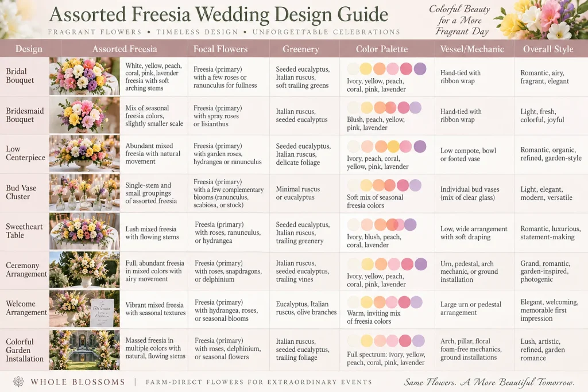
Task: Open the Sweetheart Table photo
Action: 84,232
